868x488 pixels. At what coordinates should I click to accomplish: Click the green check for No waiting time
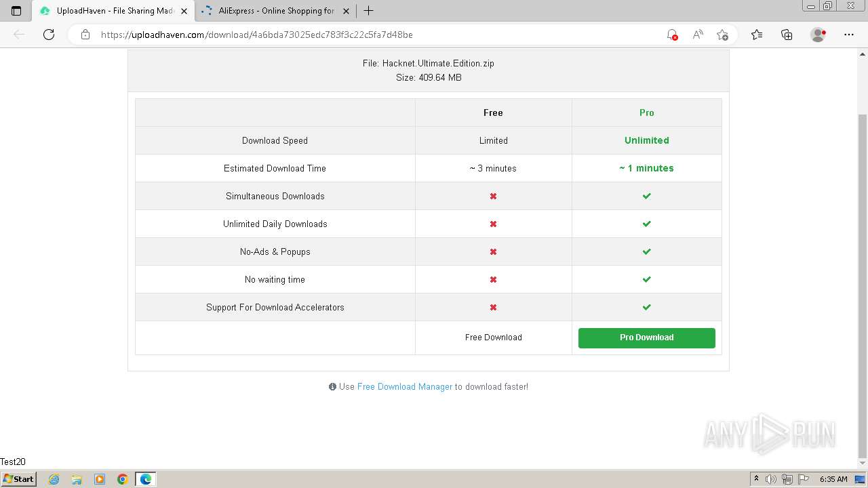pos(647,280)
